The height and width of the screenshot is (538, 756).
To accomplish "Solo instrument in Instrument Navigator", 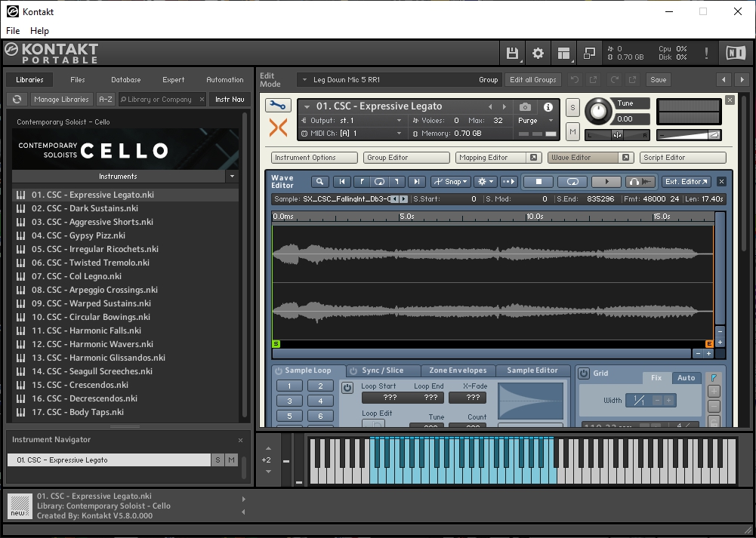I will point(218,460).
